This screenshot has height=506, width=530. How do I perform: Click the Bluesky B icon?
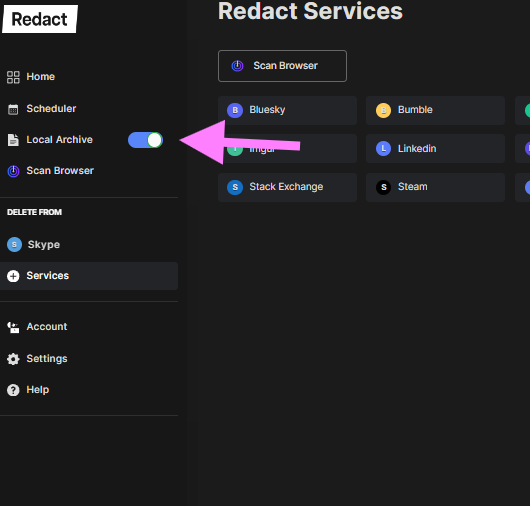tap(235, 110)
